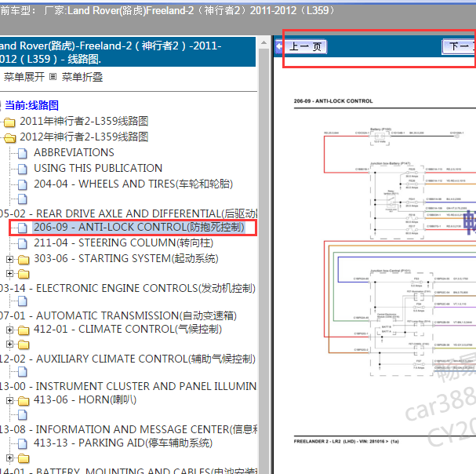The height and width of the screenshot is (474, 476).
Task: Click the tree panel scrollbar up arrow
Action: click(x=263, y=42)
